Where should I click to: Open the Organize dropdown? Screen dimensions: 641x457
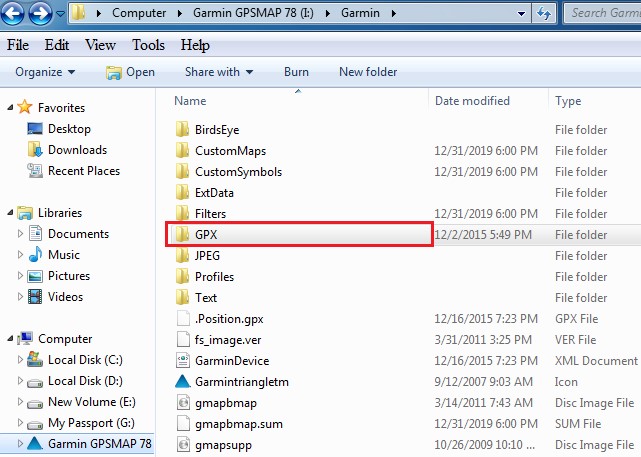coord(45,72)
